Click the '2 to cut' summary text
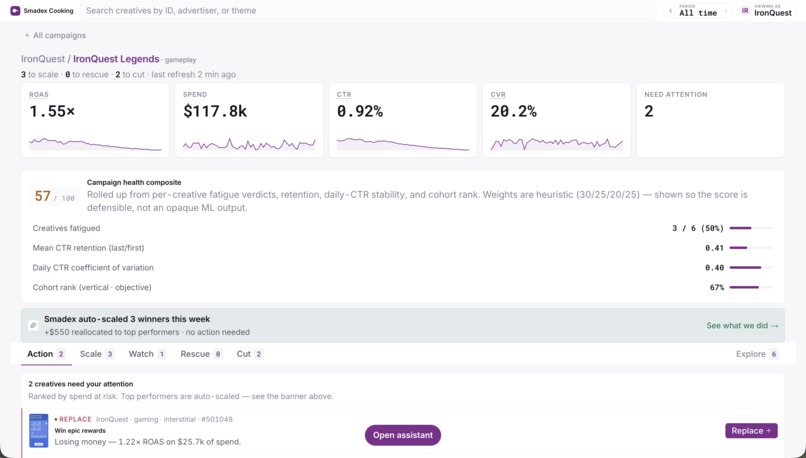806x458 pixels. pos(130,75)
